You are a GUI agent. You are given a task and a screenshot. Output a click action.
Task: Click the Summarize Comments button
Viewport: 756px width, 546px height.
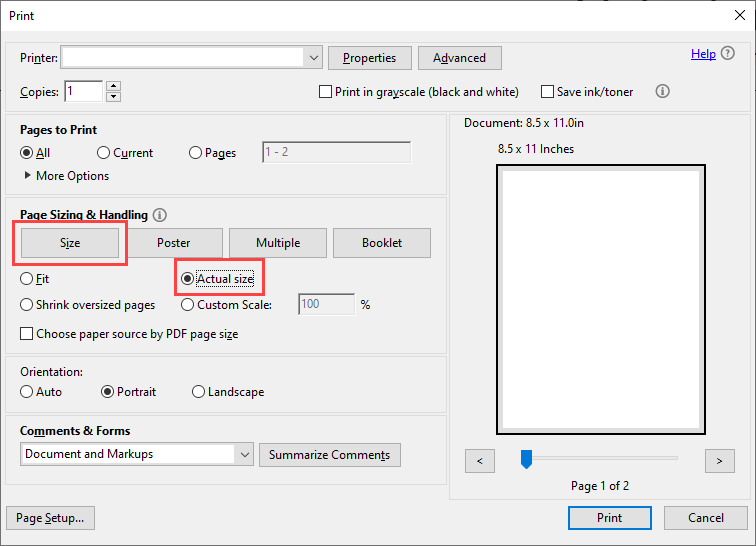tap(330, 455)
